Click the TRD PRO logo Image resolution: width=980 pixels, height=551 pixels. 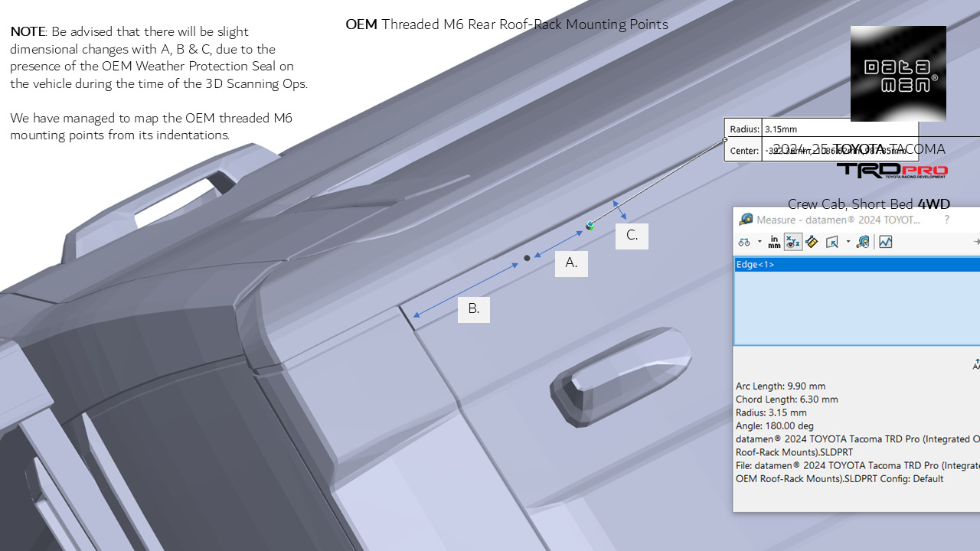(x=892, y=171)
